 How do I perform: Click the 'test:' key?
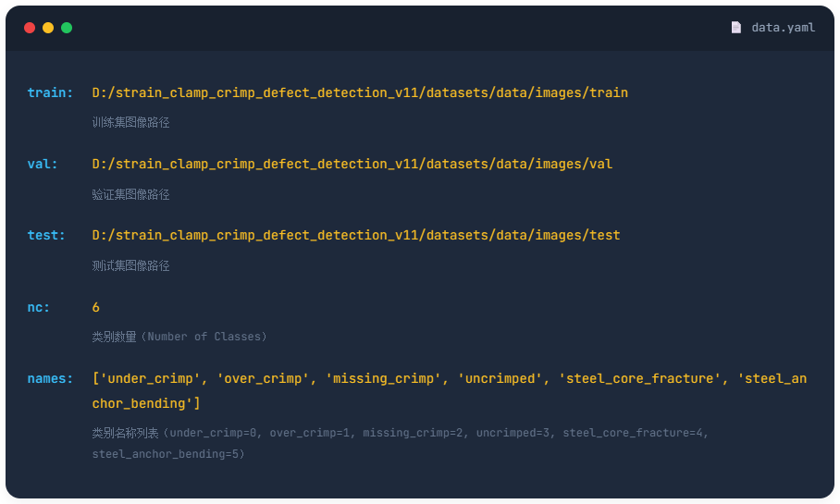point(46,235)
